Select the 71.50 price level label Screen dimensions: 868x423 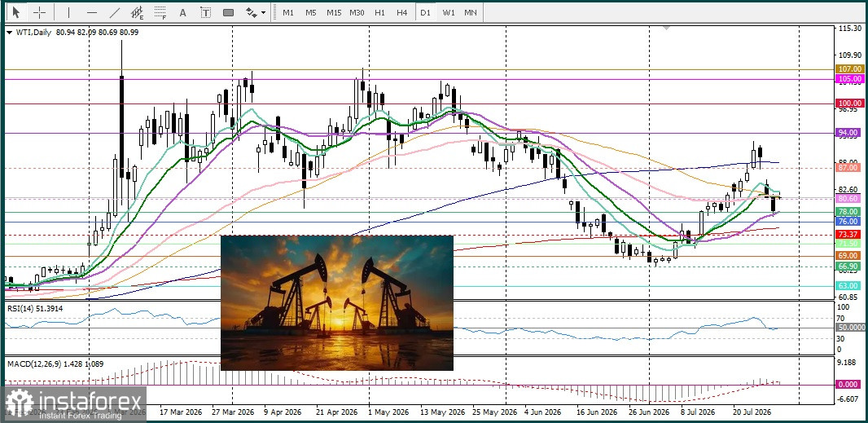pyautogui.click(x=849, y=244)
